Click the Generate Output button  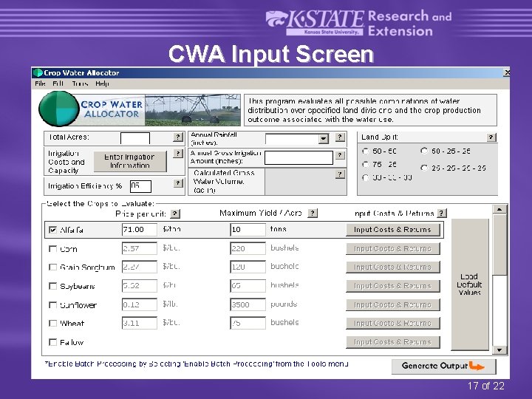point(444,366)
